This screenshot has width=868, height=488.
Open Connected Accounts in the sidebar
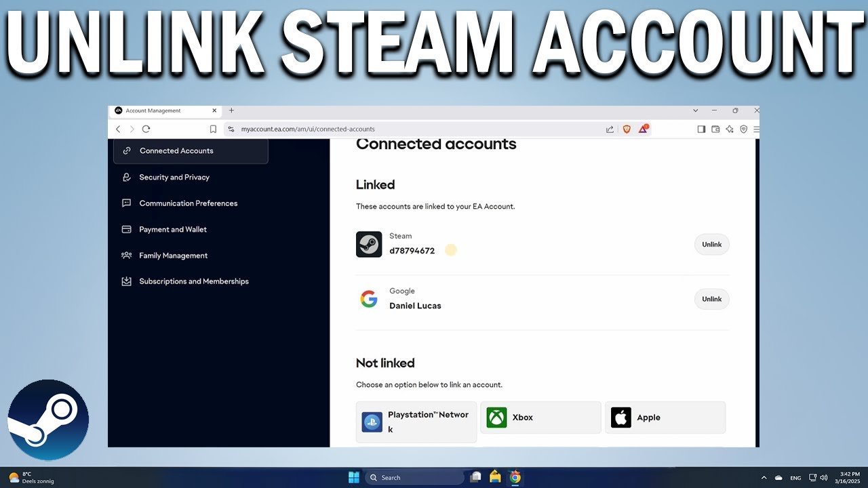point(191,150)
